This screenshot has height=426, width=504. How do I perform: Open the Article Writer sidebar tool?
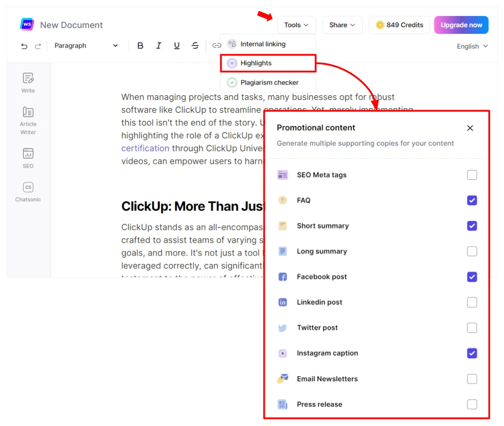(x=28, y=121)
